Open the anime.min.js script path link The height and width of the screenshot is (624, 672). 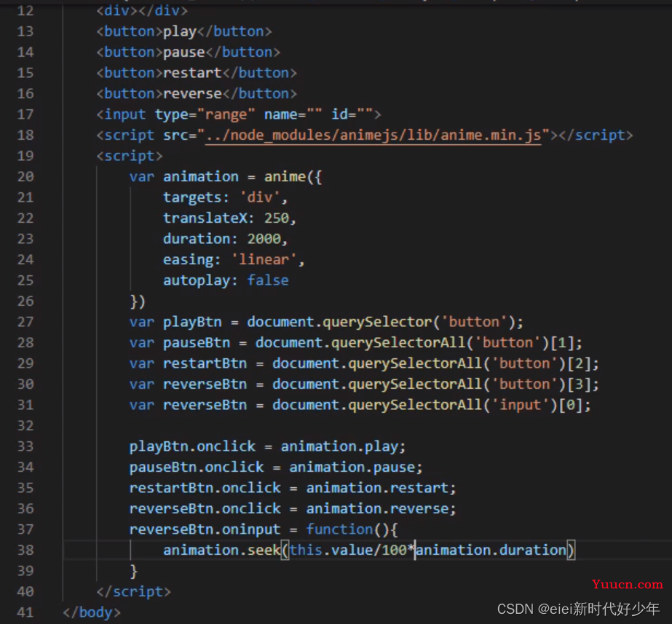tap(373, 135)
